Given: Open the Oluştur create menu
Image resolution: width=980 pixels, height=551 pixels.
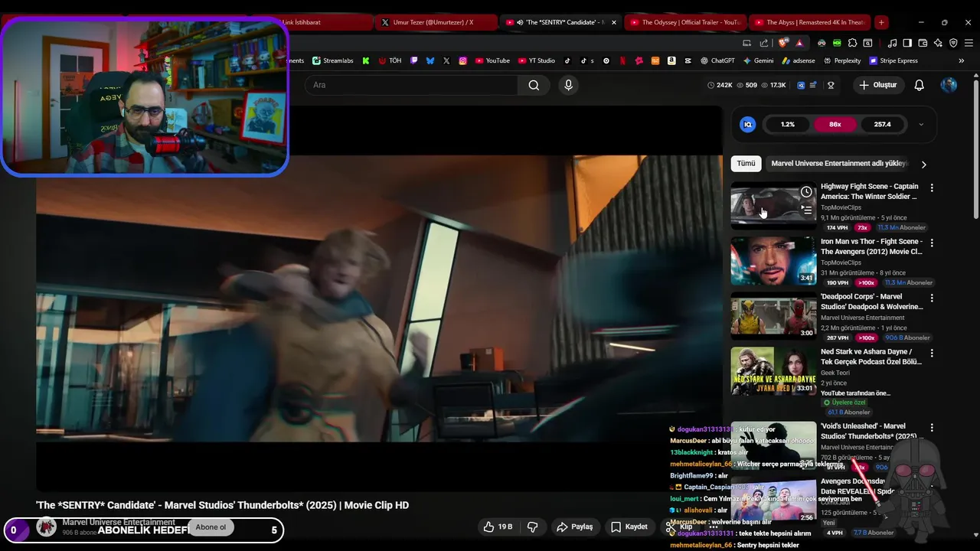Looking at the screenshot, I should pos(877,85).
